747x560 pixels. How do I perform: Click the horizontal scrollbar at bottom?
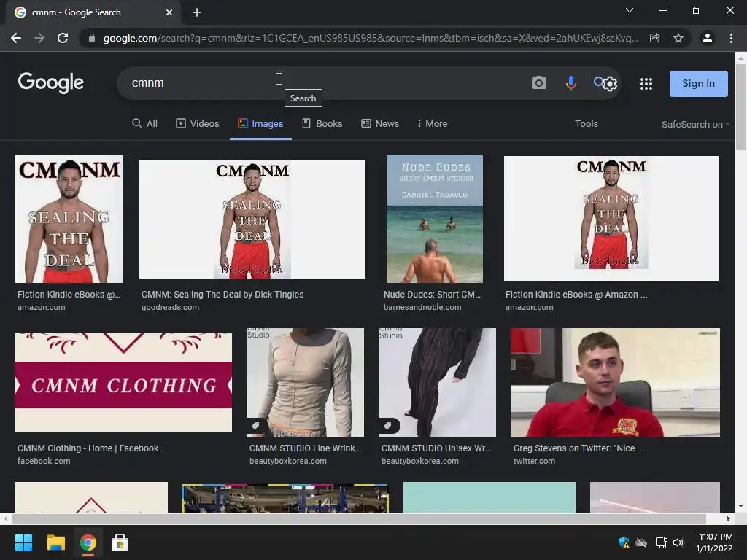(x=359, y=518)
